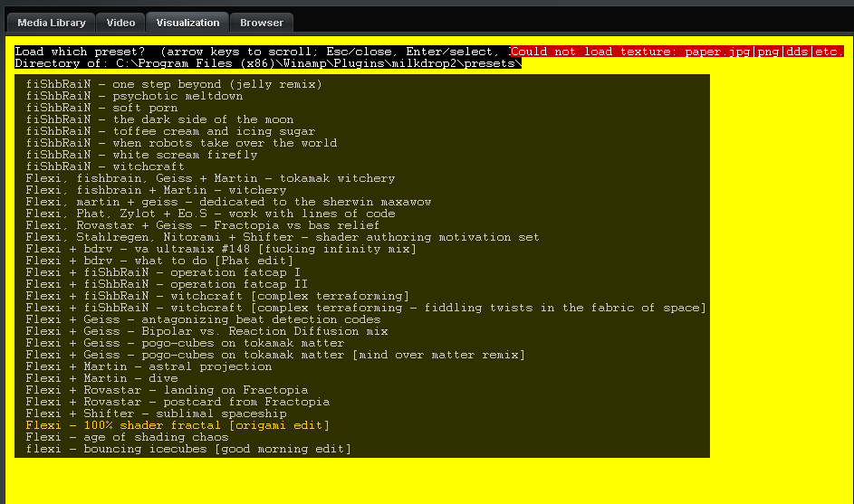Choose 'Flexi + Shifter - sublimal spaceship'
Image resolution: width=854 pixels, height=504 pixels.
click(156, 414)
